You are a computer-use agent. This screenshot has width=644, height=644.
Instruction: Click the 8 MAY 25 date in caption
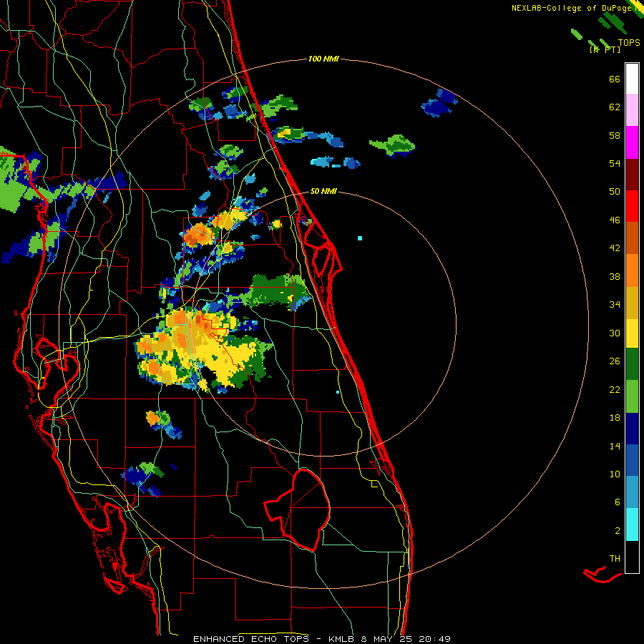[x=387, y=639]
